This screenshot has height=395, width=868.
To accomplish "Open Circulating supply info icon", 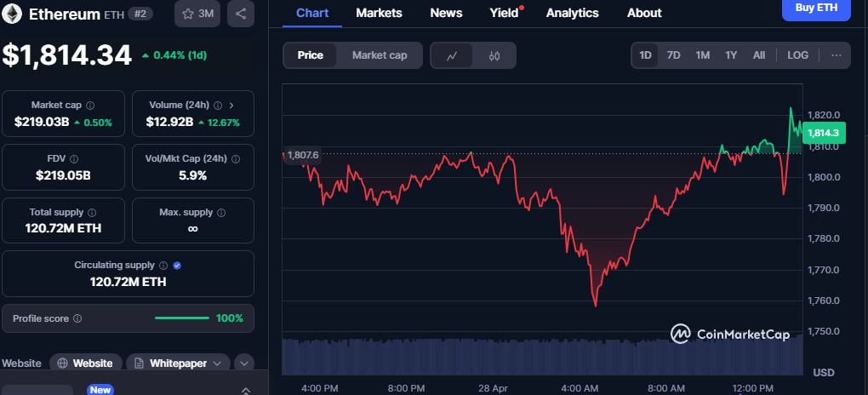I will click(x=163, y=266).
